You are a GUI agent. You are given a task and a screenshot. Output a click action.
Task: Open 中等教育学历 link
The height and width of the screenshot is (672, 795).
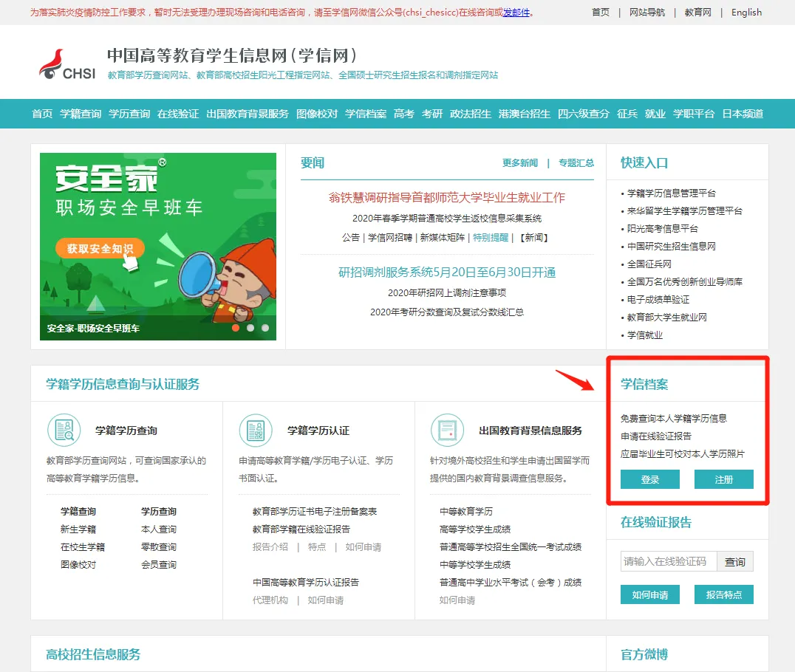click(x=466, y=511)
